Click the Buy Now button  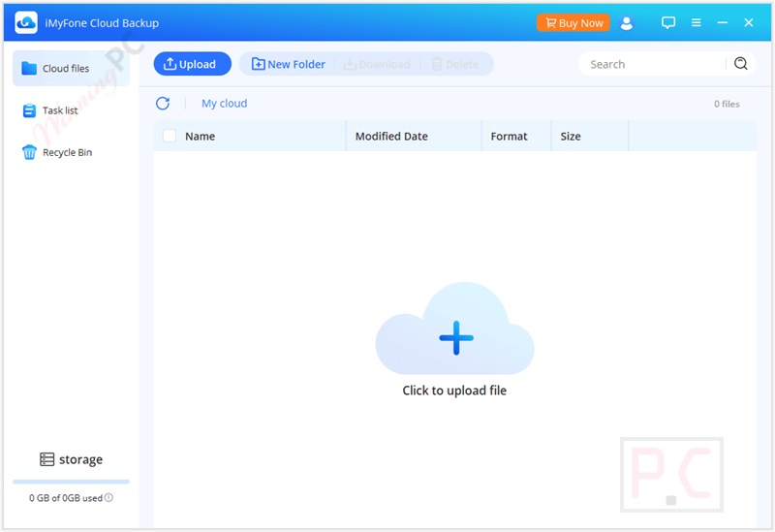[x=573, y=22]
